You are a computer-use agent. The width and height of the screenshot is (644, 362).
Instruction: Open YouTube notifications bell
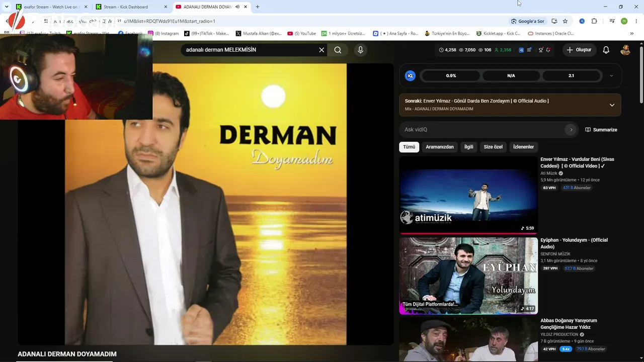(606, 50)
